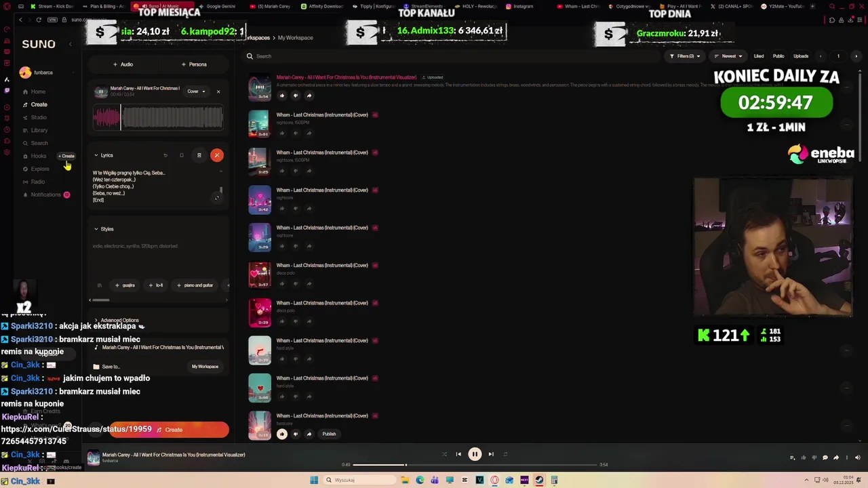Like the Mariah Carey song in the list
The width and height of the screenshot is (868, 488).
(x=282, y=96)
